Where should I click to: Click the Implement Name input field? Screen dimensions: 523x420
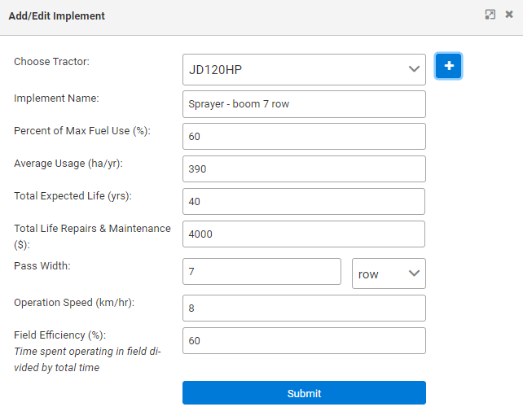click(304, 104)
